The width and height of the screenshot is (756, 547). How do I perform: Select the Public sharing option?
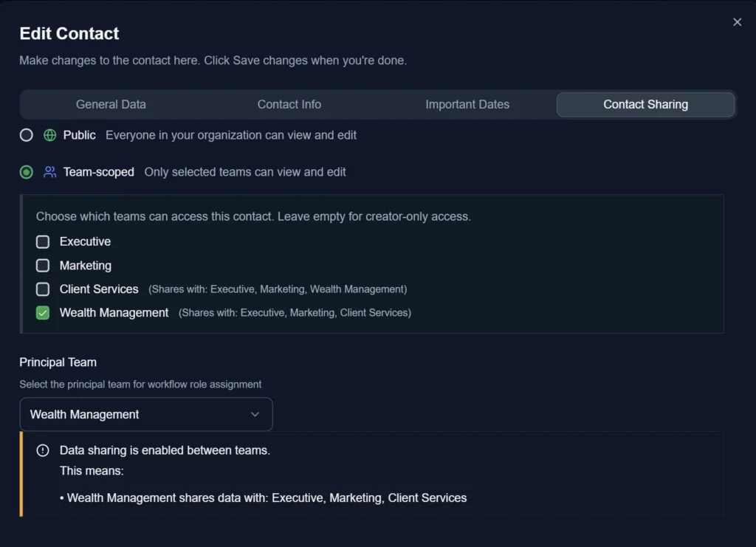26,135
